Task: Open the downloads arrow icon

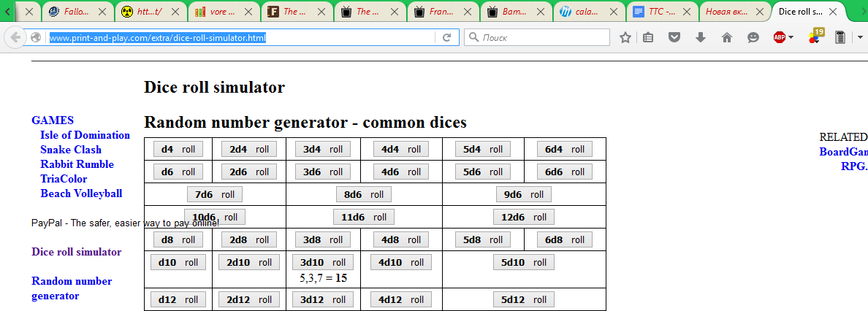Action: coord(700,38)
